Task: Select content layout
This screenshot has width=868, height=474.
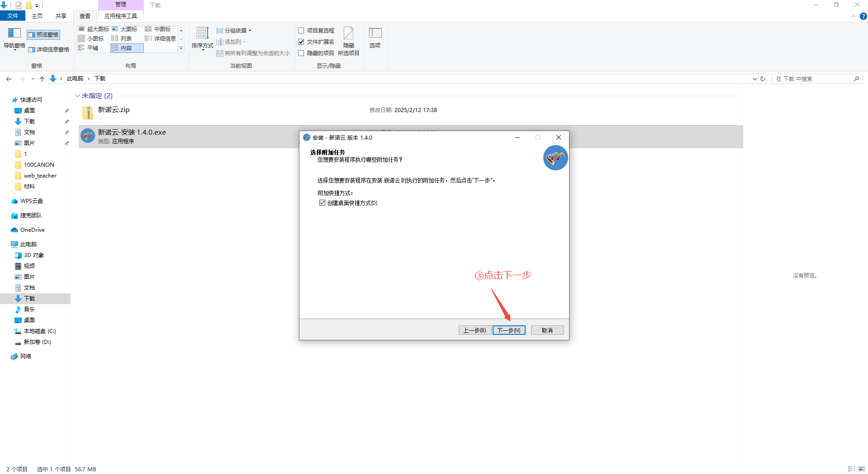Action: point(127,48)
